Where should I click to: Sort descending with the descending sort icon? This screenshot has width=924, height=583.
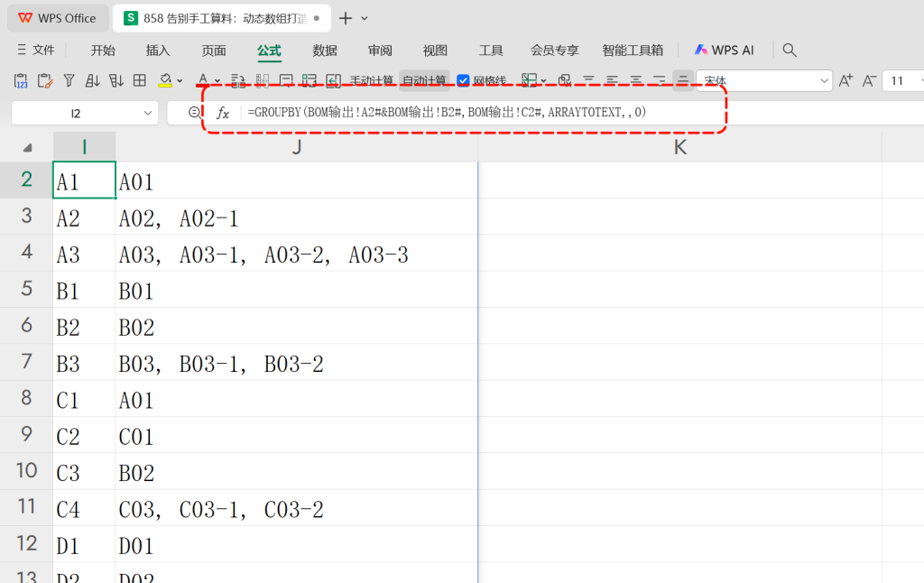click(116, 80)
